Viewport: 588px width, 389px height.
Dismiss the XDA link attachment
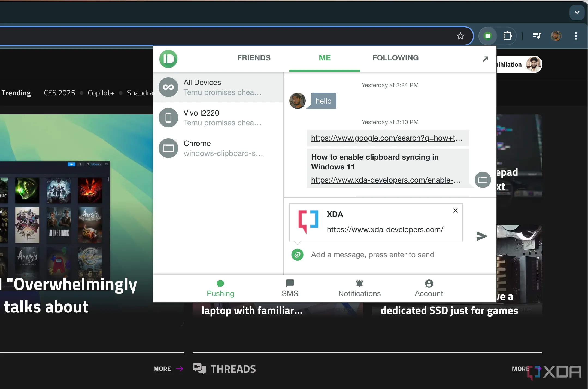[x=455, y=211]
